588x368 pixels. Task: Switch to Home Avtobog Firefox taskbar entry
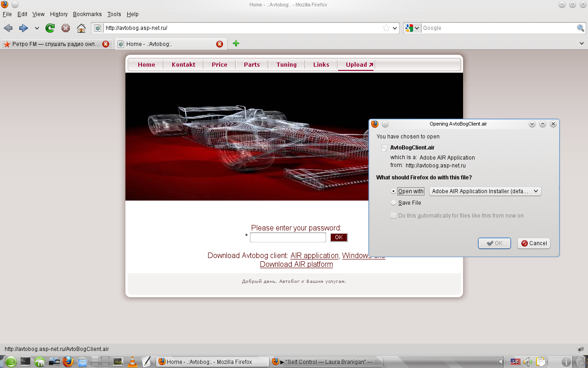pos(212,362)
